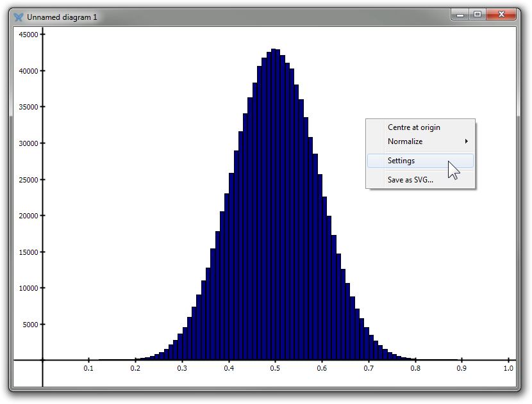This screenshot has width=532, height=404.
Task: Close the Unnamed diagram 1 window
Action: click(x=502, y=14)
